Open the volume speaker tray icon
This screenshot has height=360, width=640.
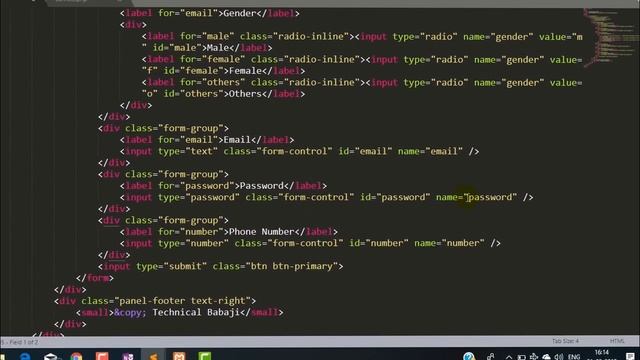[x=559, y=357]
